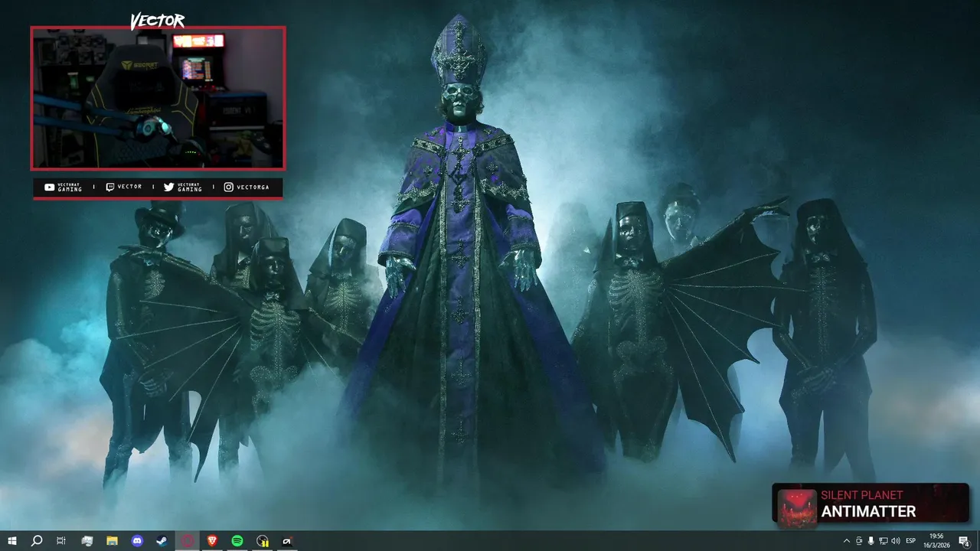Click the now-playing album art thumbnail
Image resolution: width=980 pixels, height=551 pixels.
click(797, 507)
